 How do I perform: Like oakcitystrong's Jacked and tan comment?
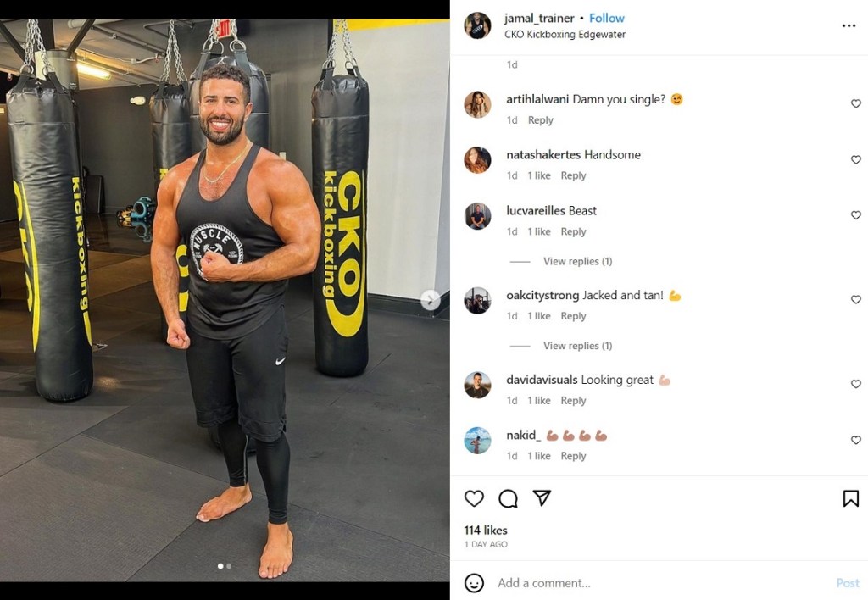pos(856,299)
